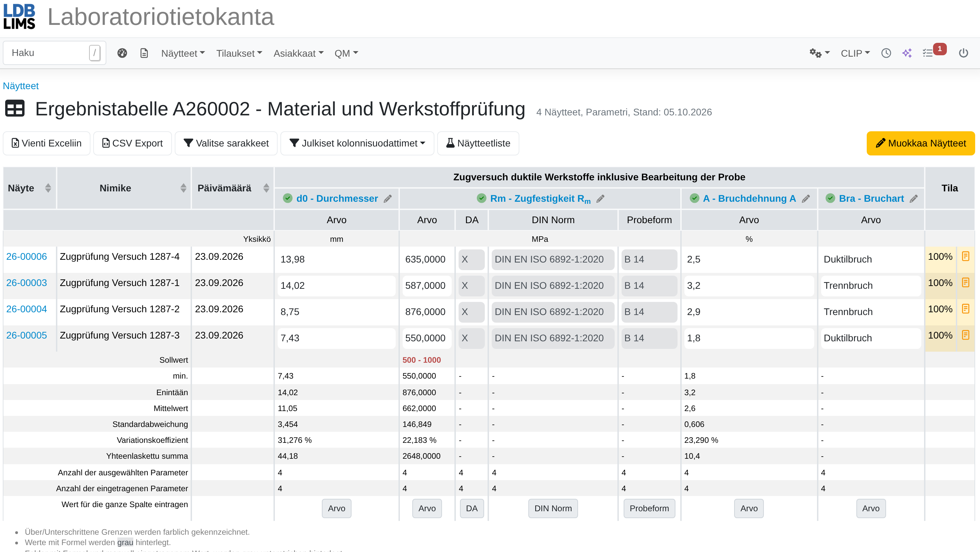Click Valitse sarakkeet button
Image resolution: width=980 pixels, height=552 pixels.
(x=226, y=143)
